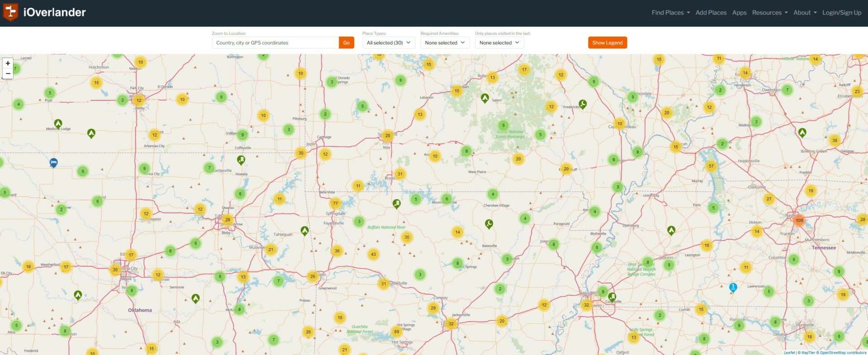Click orange cluster 109 at Nashville
The height and width of the screenshot is (355, 868).
[799, 221]
